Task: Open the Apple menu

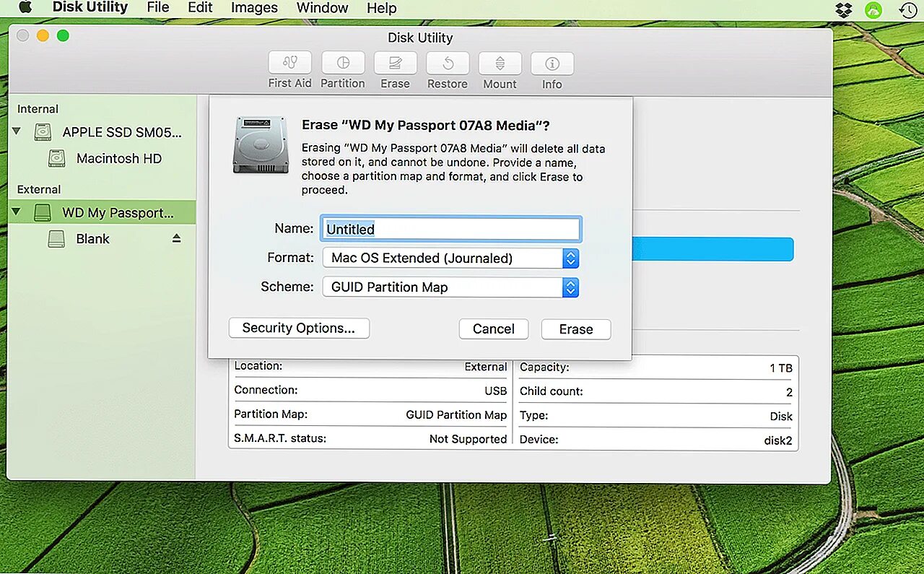Action: pos(25,8)
